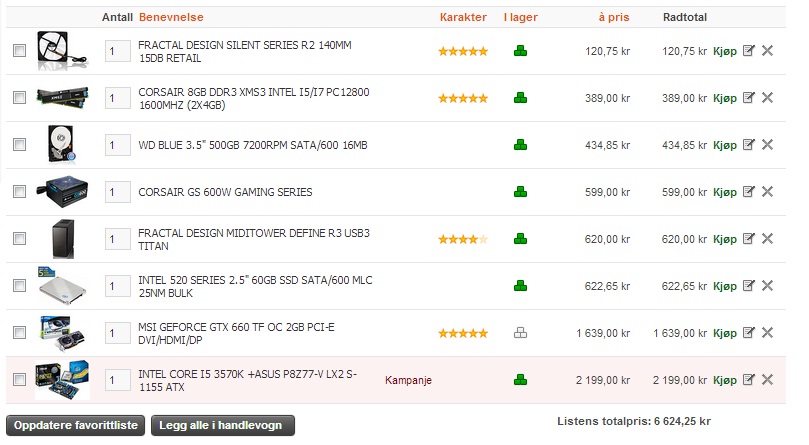Click four-star rating for Fractal Design Miditower
The height and width of the screenshot is (445, 809).
[463, 239]
